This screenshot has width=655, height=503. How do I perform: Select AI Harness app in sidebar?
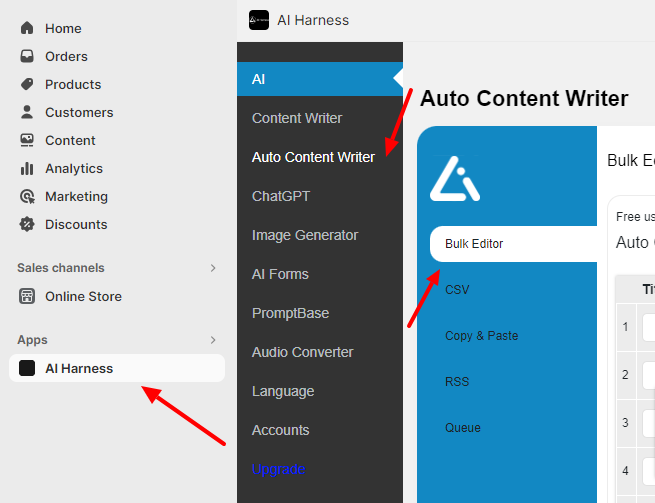117,368
